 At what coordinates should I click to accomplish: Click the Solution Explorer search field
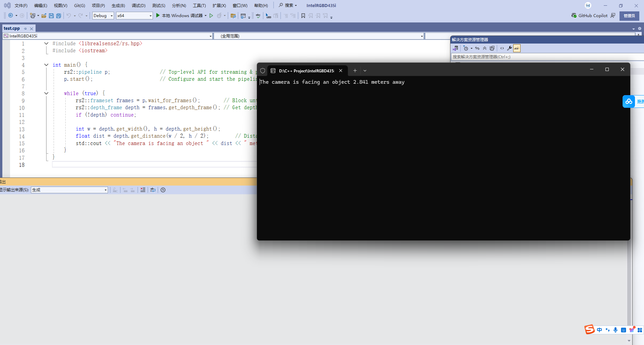point(547,57)
